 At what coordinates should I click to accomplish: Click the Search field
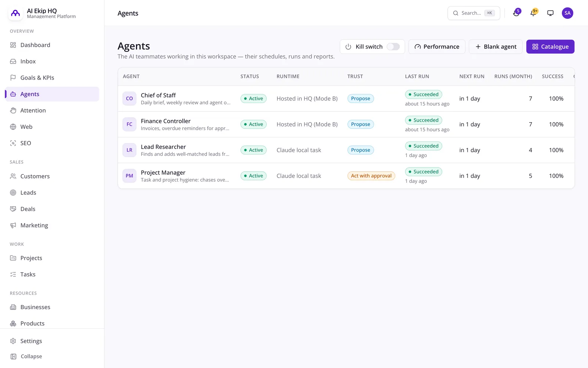pyautogui.click(x=474, y=13)
